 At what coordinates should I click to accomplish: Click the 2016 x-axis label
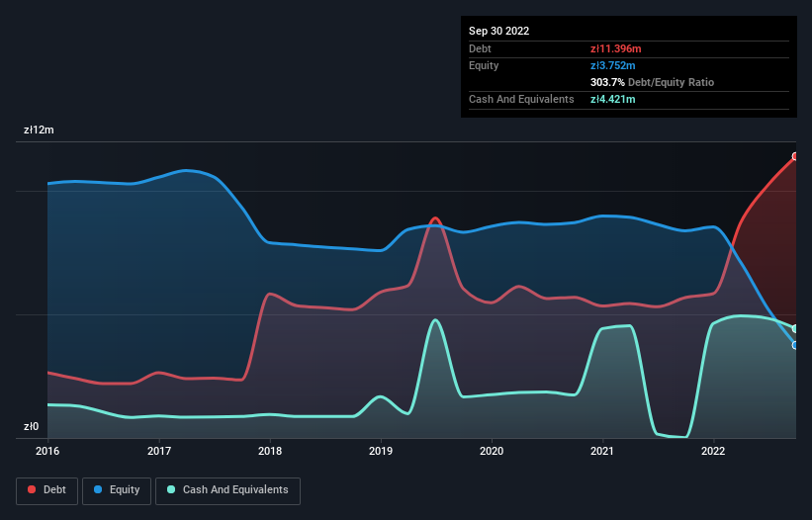(47, 451)
